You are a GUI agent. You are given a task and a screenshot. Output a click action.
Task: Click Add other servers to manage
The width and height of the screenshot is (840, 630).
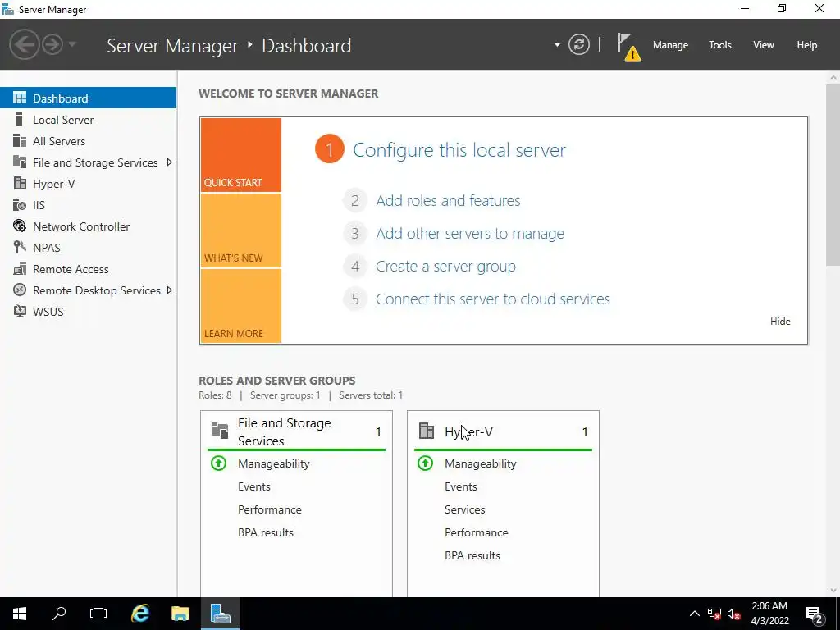coord(470,234)
